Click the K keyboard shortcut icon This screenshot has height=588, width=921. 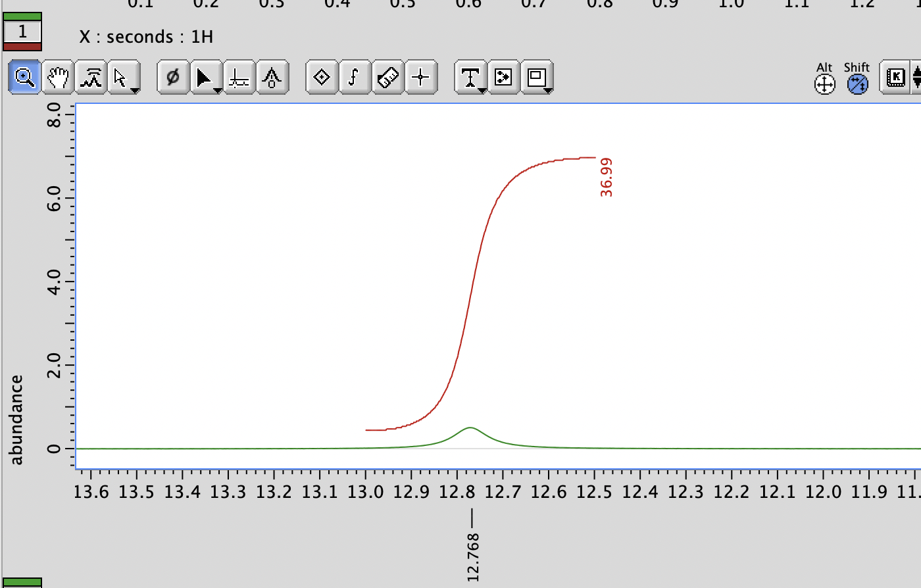[x=897, y=78]
